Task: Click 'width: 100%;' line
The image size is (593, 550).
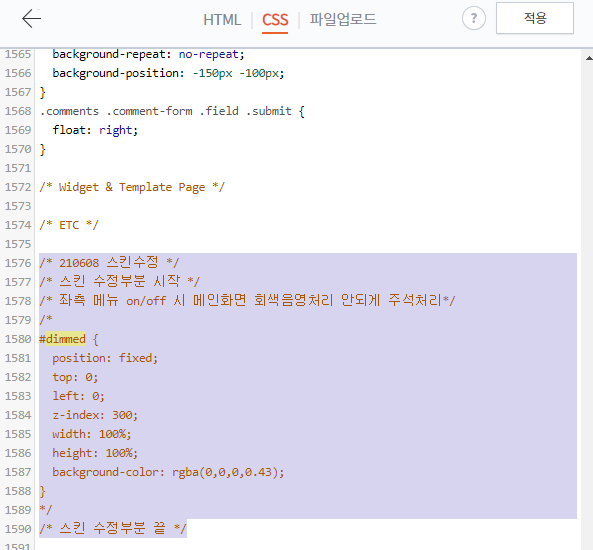Action: click(92, 434)
